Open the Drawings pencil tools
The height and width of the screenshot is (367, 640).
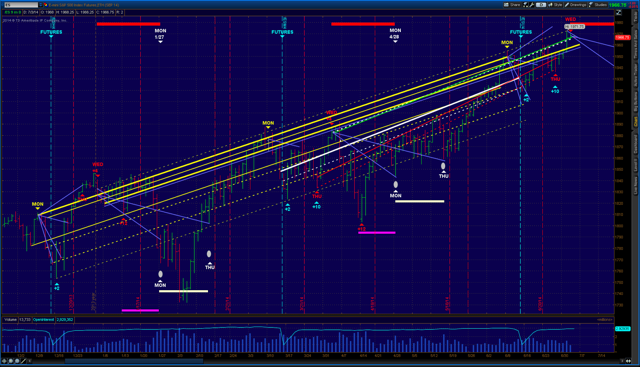pyautogui.click(x=576, y=5)
